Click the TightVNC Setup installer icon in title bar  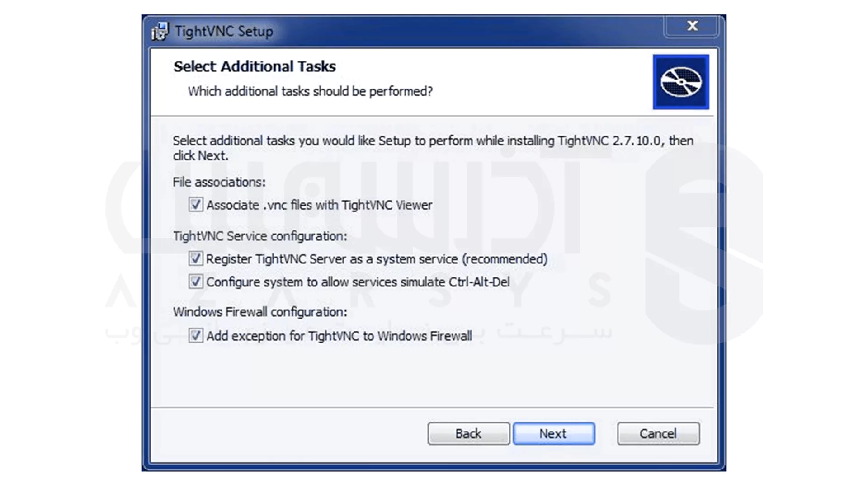[159, 31]
